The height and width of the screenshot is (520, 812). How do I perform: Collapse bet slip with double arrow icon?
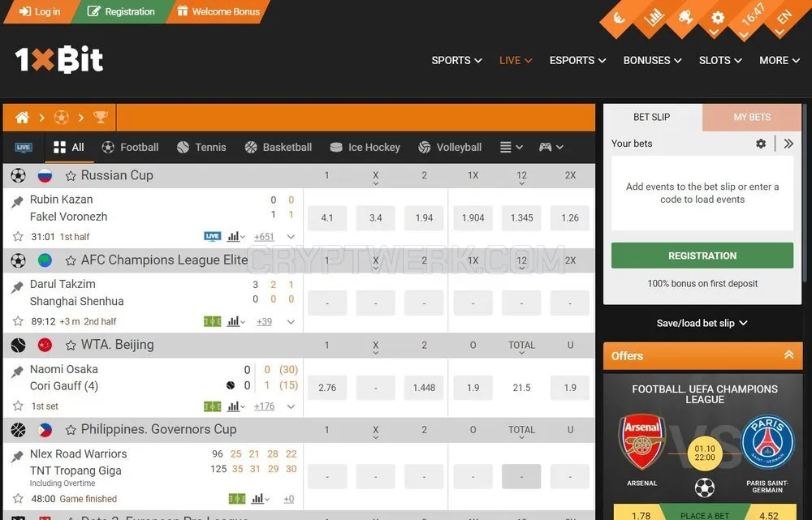(x=788, y=144)
